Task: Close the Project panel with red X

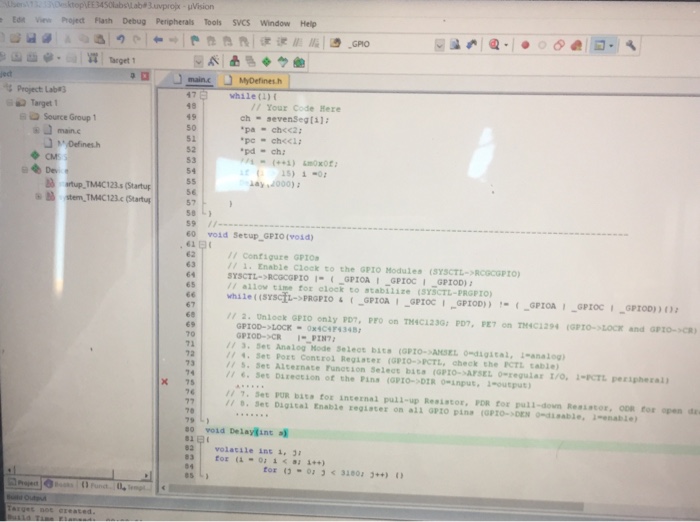Action: [x=145, y=76]
